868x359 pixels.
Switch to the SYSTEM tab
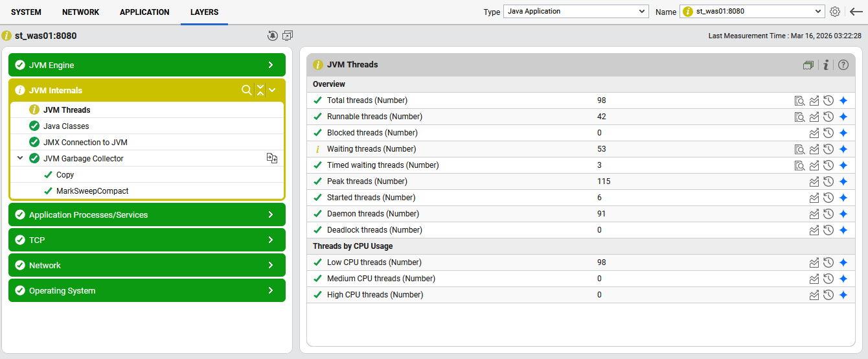[x=26, y=12]
